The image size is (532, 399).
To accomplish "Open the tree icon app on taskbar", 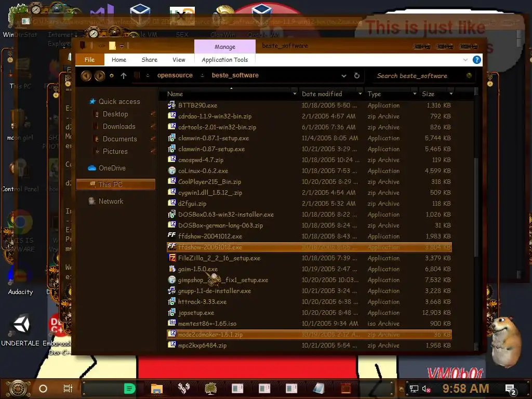I will 211,388.
